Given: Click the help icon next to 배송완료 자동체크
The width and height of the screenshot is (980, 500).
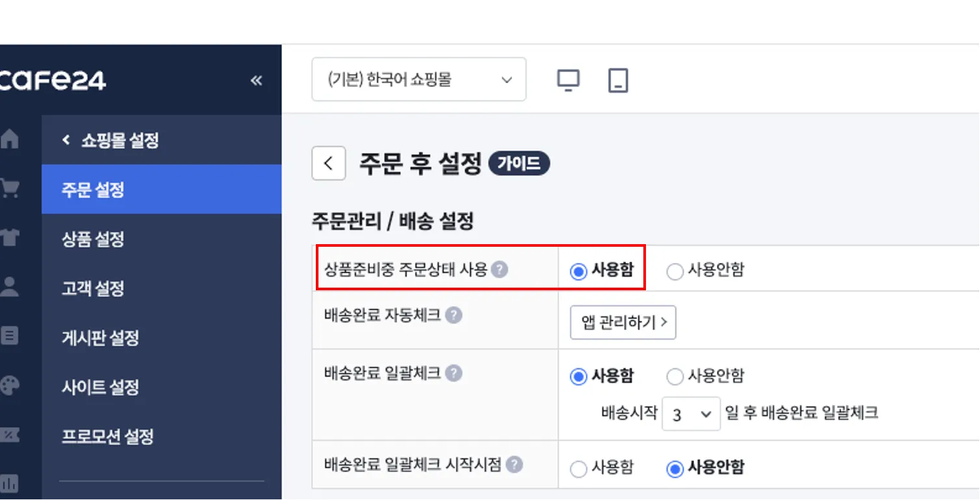Looking at the screenshot, I should coord(454,316).
